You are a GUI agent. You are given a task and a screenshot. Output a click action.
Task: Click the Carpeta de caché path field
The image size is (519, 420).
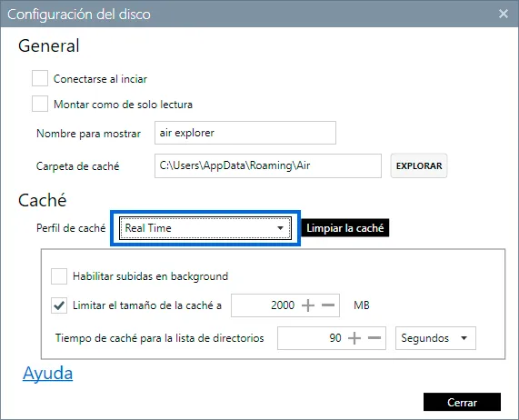pyautogui.click(x=268, y=165)
